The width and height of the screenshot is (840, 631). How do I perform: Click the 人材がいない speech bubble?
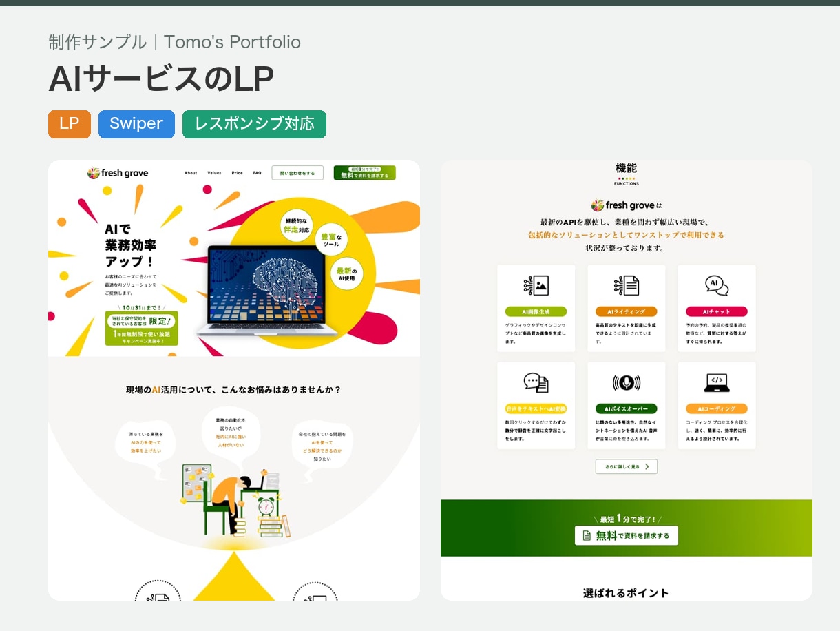[230, 436]
